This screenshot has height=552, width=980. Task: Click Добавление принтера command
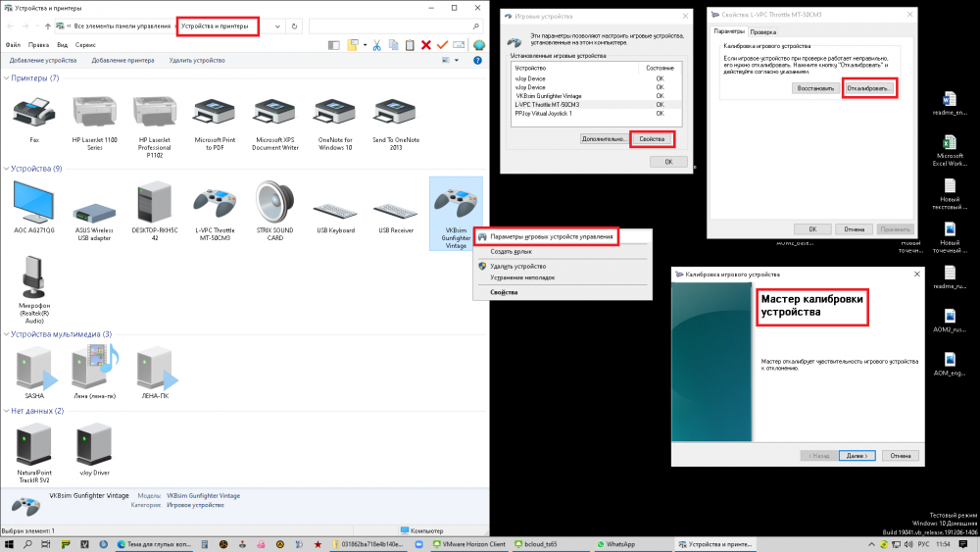[x=122, y=61]
